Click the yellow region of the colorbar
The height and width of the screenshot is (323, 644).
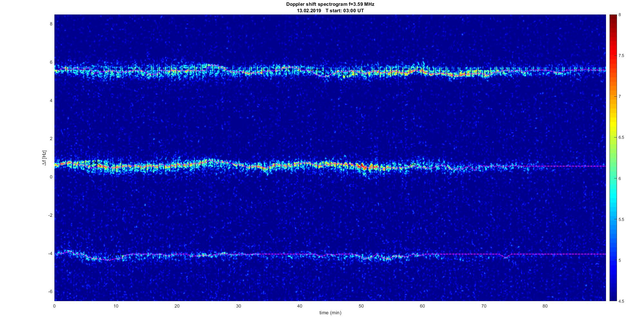pos(613,124)
